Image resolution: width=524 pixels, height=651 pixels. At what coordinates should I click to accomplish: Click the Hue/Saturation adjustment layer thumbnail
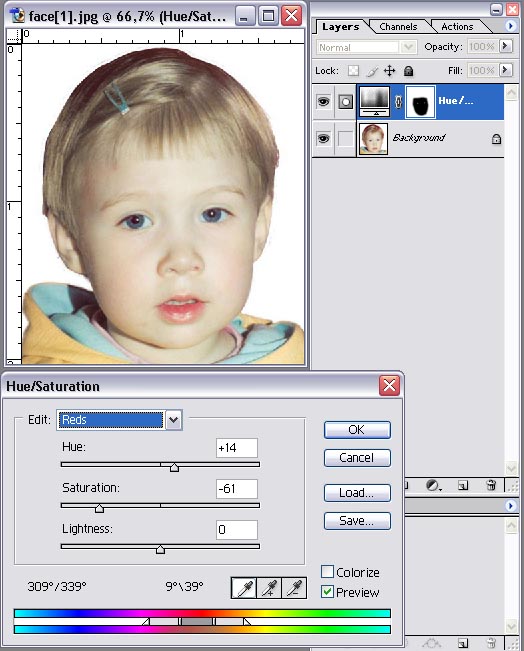point(375,102)
